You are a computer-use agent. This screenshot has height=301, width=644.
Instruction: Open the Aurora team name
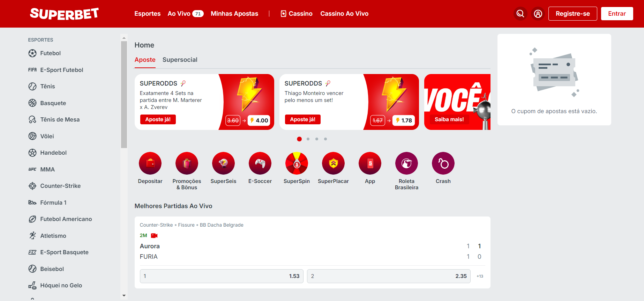pos(150,246)
